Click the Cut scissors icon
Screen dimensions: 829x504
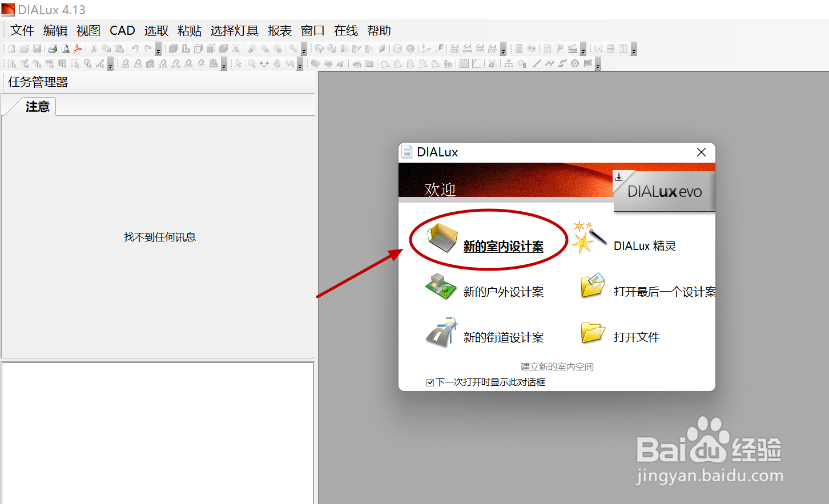click(x=94, y=49)
